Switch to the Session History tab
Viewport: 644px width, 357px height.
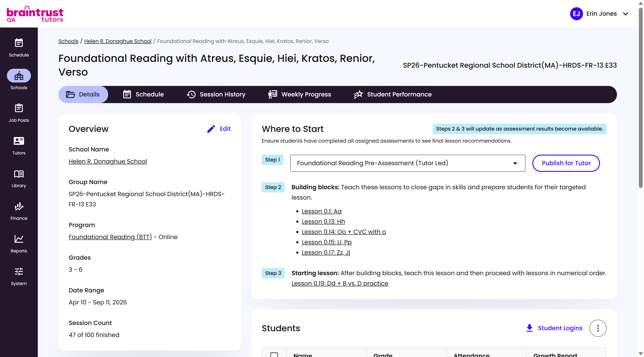[x=216, y=94]
